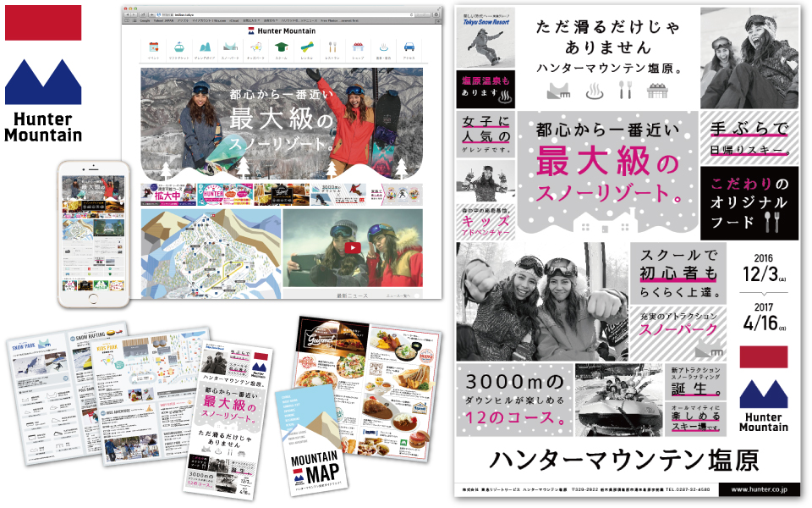Open the Google bookmark in the bookmarks bar
This screenshot has width=812, height=508.
145,20
